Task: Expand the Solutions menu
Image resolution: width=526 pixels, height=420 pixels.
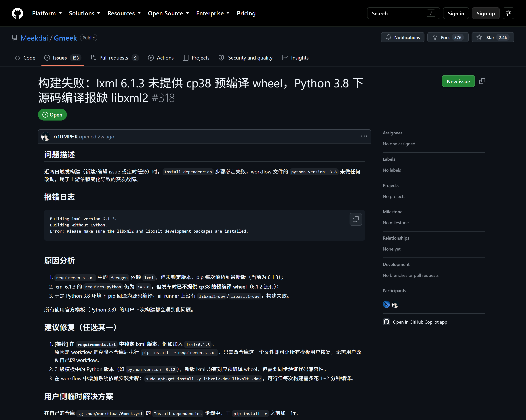Action: pyautogui.click(x=84, y=13)
